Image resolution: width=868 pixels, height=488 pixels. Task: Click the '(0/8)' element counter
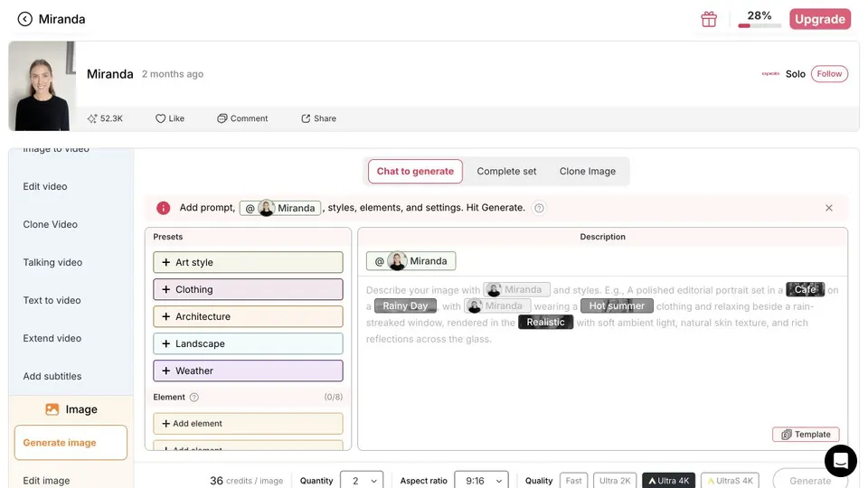[x=334, y=398]
